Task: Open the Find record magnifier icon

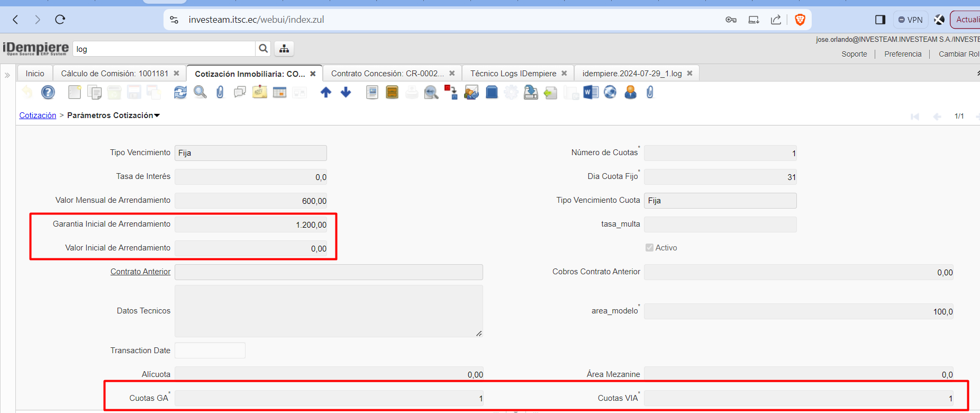Action: 200,93
